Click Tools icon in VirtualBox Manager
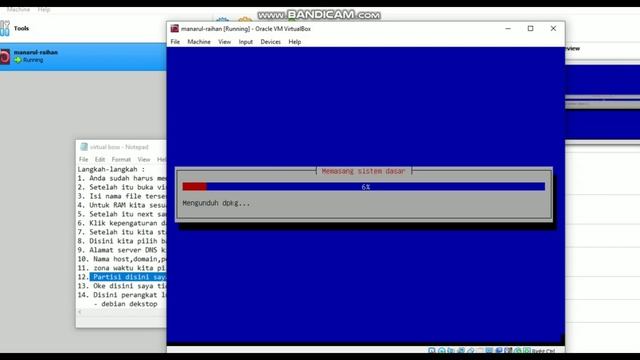This screenshot has width=640, height=360. pyautogui.click(x=5, y=28)
